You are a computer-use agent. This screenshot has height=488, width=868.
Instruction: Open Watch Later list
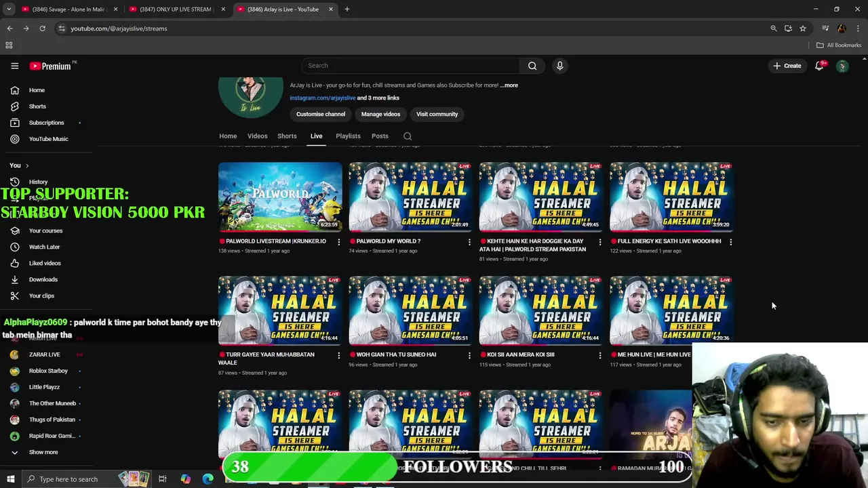45,247
